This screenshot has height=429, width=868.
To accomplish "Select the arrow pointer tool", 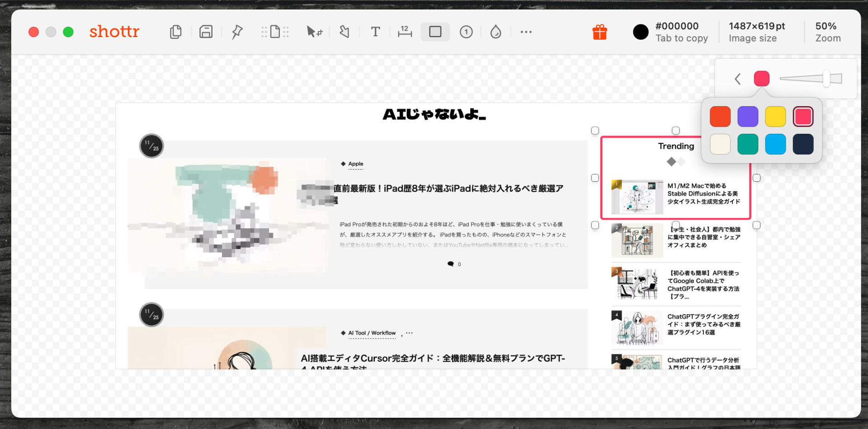I will (314, 32).
